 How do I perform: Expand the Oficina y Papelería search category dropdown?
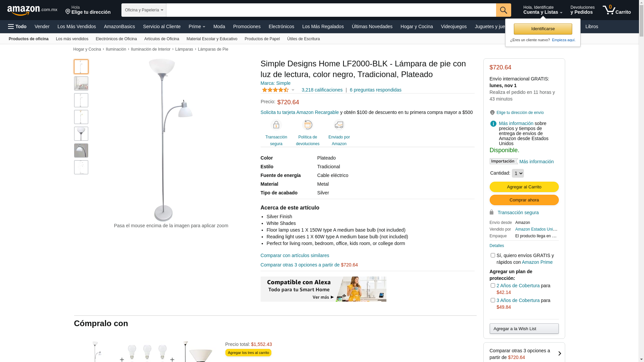pyautogui.click(x=144, y=10)
